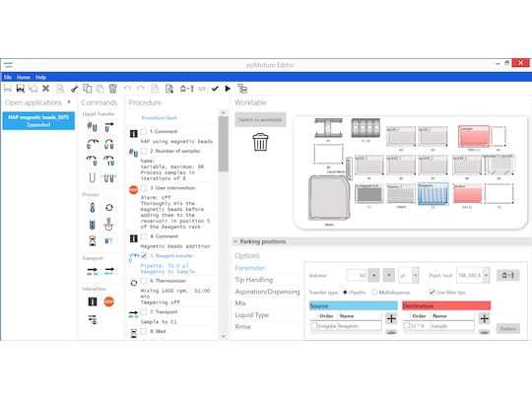The height and width of the screenshot is (399, 532).
Task: Select the Number of samples command icon
Action: 92,127
